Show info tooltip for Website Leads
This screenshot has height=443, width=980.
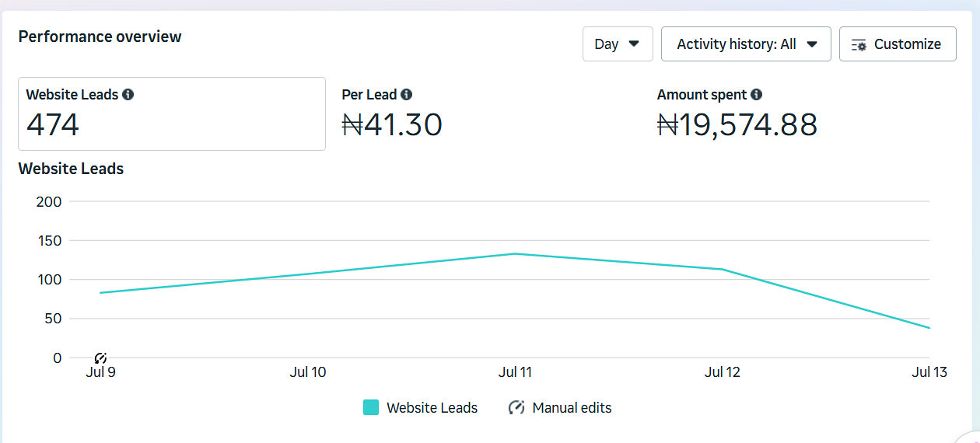pyautogui.click(x=128, y=95)
